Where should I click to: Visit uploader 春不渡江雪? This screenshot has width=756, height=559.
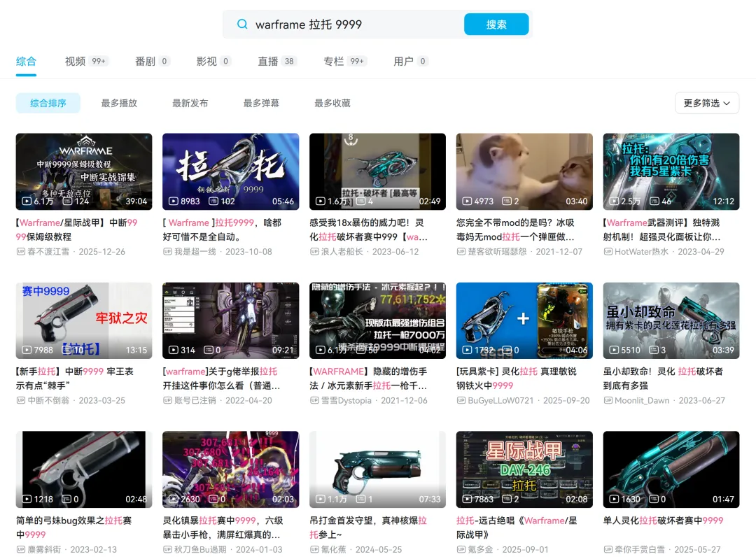click(48, 252)
